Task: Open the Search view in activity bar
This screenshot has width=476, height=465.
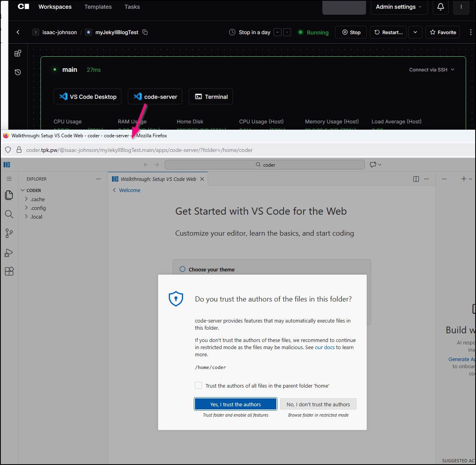Action: (x=9, y=214)
